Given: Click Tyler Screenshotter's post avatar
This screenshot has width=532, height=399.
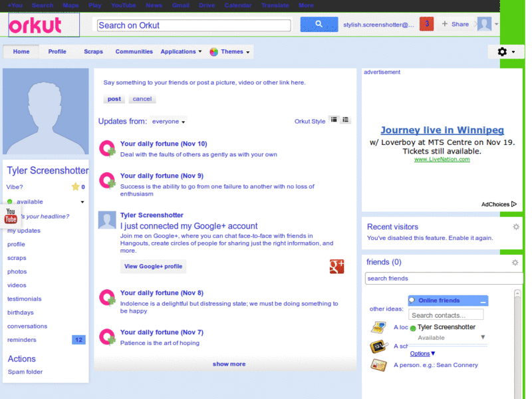Looking at the screenshot, I should coord(107,220).
